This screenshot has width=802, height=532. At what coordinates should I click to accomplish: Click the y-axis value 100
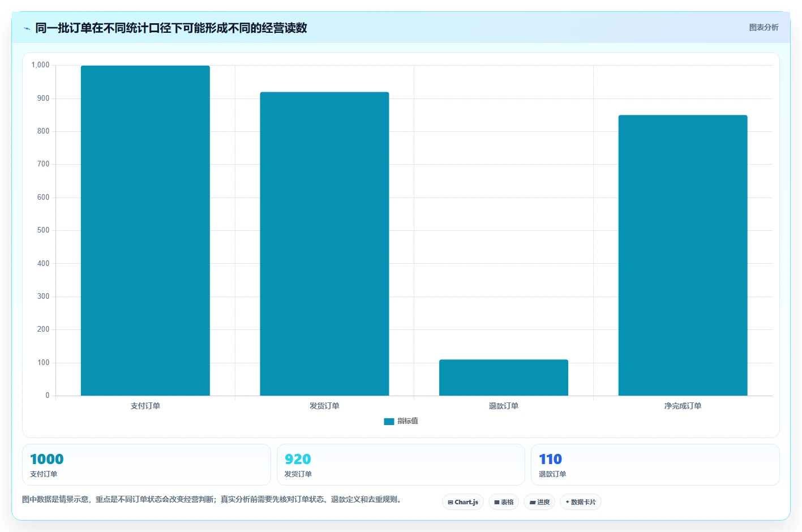click(x=43, y=363)
